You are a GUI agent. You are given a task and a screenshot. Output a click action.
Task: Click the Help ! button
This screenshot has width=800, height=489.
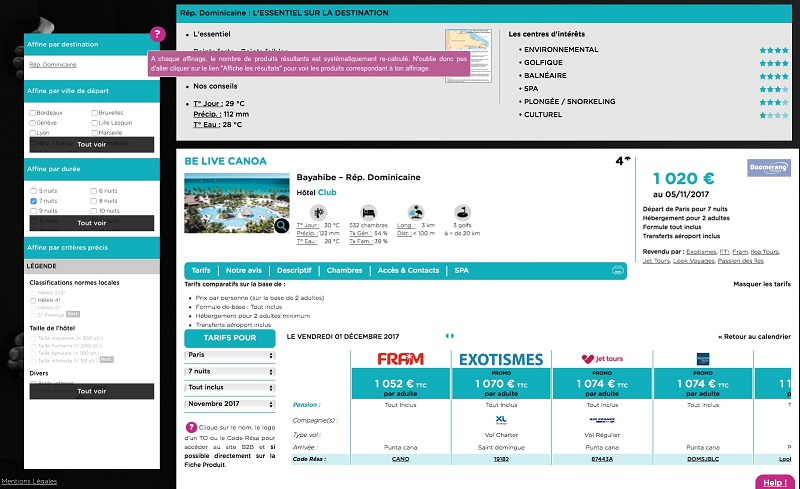coord(774,482)
